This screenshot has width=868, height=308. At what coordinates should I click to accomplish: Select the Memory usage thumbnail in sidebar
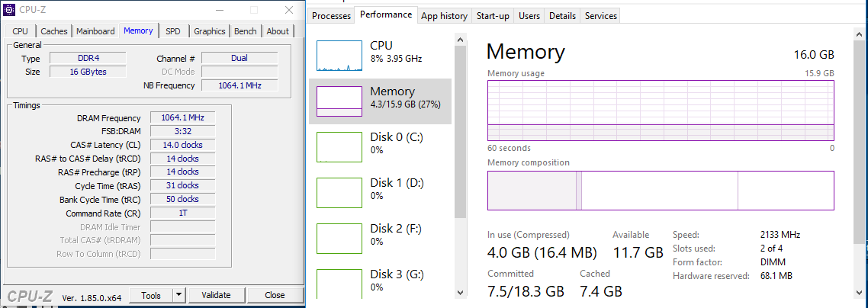[x=339, y=101]
